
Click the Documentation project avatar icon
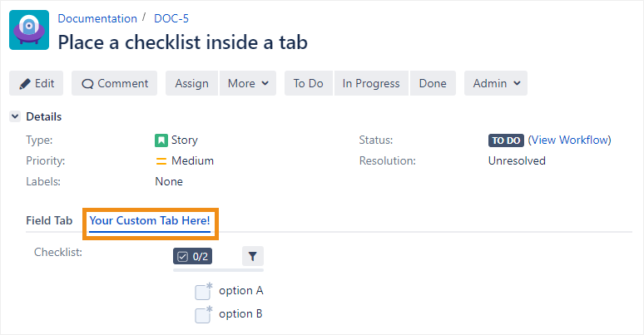pos(29,30)
